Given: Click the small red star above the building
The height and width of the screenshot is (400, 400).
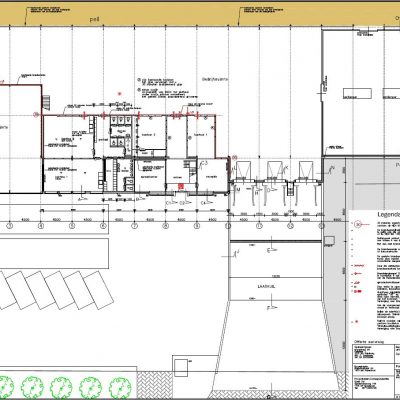Looking at the screenshot, I should 119,94.
